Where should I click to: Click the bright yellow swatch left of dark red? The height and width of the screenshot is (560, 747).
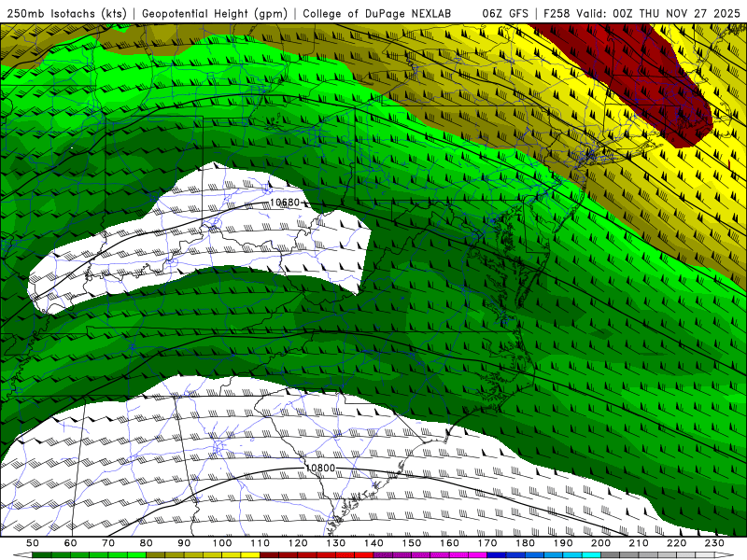pos(250,555)
